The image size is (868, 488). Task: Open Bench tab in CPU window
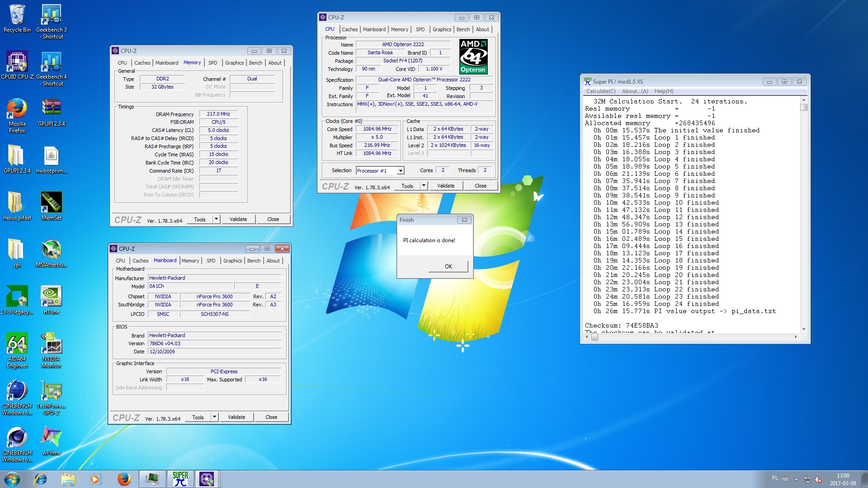[x=463, y=29]
